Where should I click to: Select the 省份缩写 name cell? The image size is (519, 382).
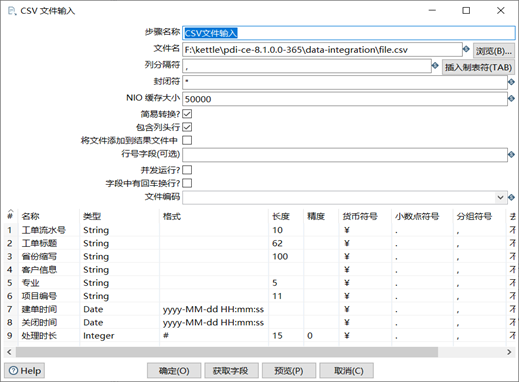tap(49, 256)
